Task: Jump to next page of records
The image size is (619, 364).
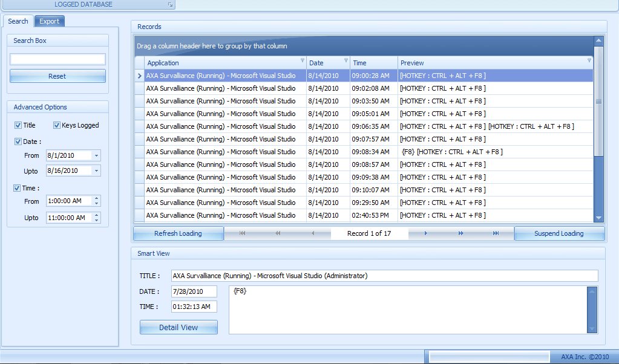Action: point(461,233)
